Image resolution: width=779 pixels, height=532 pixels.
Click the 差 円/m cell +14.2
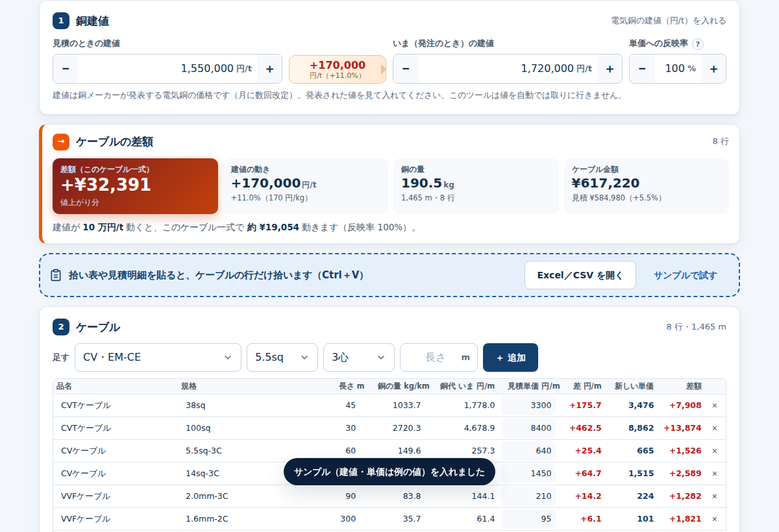pos(588,496)
